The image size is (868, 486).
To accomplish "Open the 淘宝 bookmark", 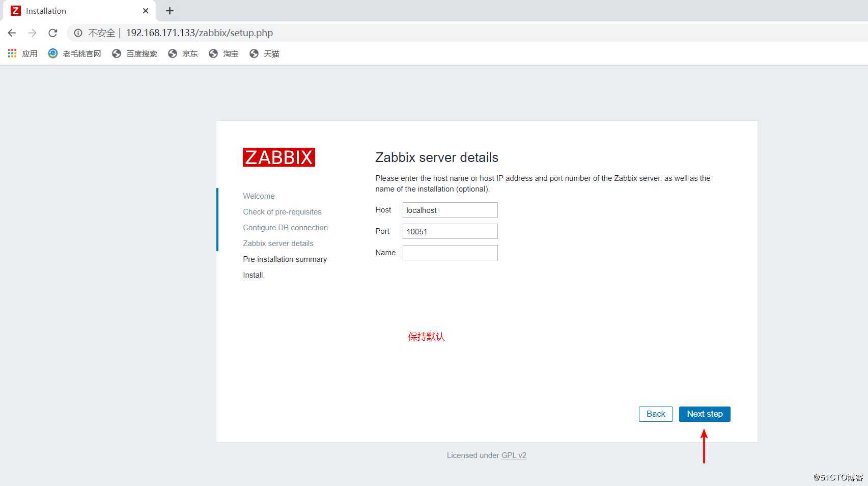I will coord(223,53).
